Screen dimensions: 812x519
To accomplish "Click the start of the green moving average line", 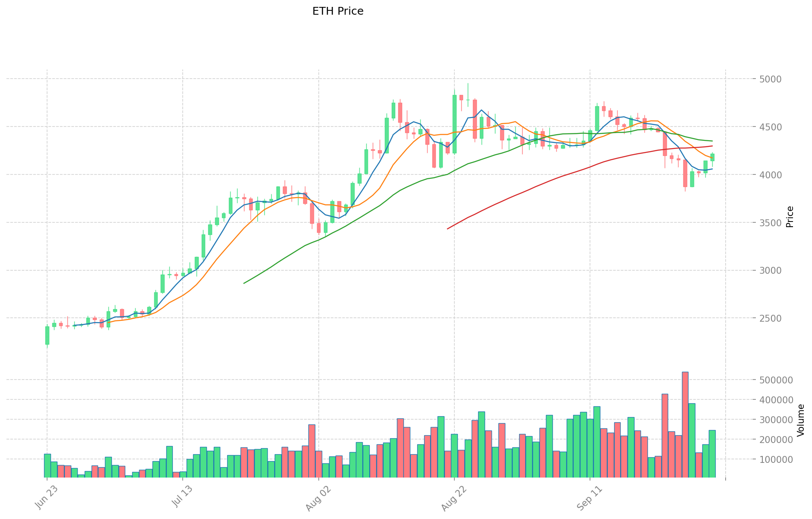I will [244, 283].
